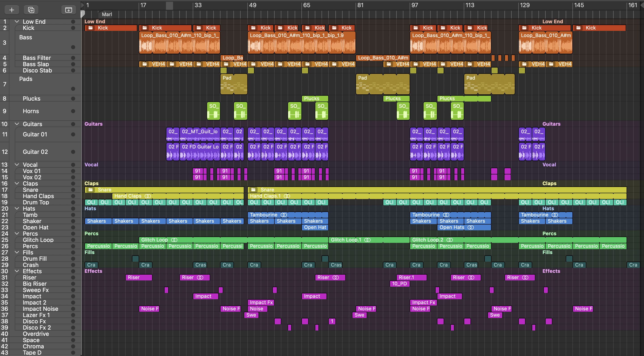This screenshot has height=356, width=644.
Task: Click the global tracks download-arrow button
Action: tap(68, 10)
